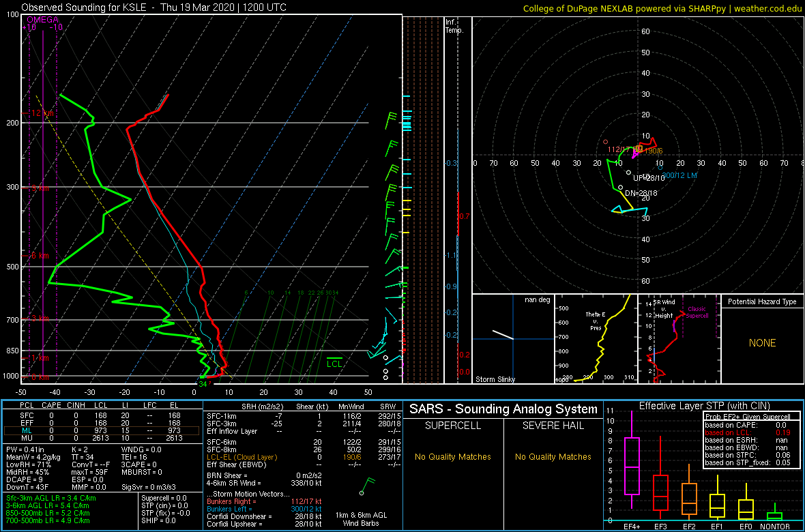Screen dimensions: 805x532
Task: Click the Storm Slinky panel label
Action: point(495,379)
